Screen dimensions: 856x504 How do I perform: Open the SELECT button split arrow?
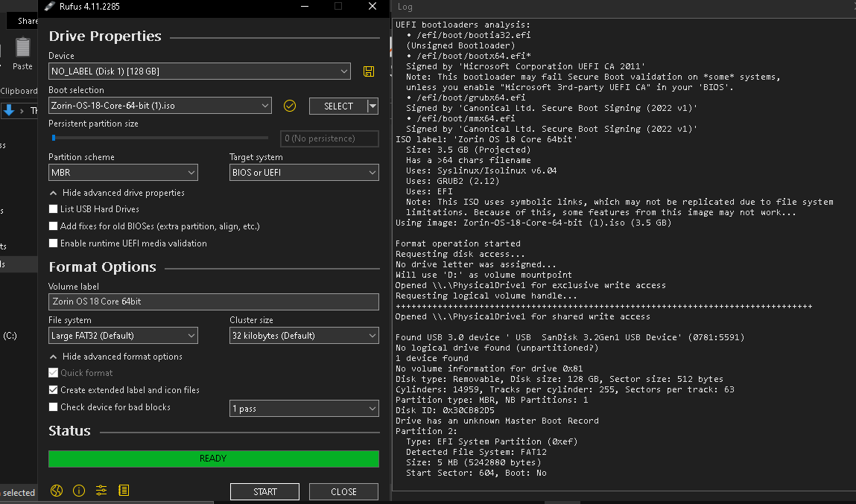(x=373, y=106)
